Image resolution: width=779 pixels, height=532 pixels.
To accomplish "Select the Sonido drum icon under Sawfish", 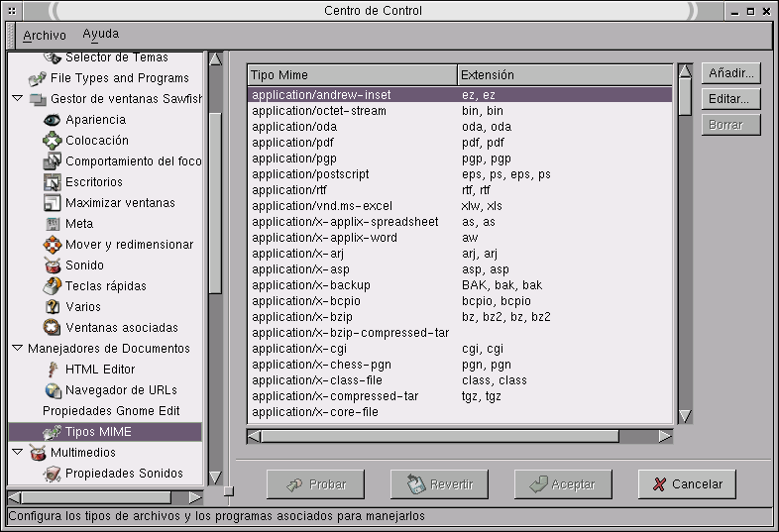I will (x=53, y=266).
